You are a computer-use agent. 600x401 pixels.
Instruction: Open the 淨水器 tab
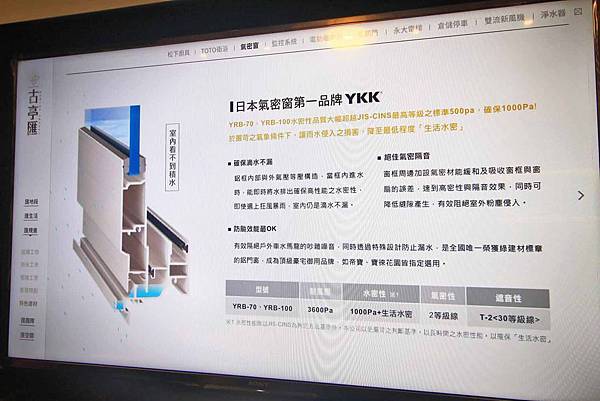[553, 14]
